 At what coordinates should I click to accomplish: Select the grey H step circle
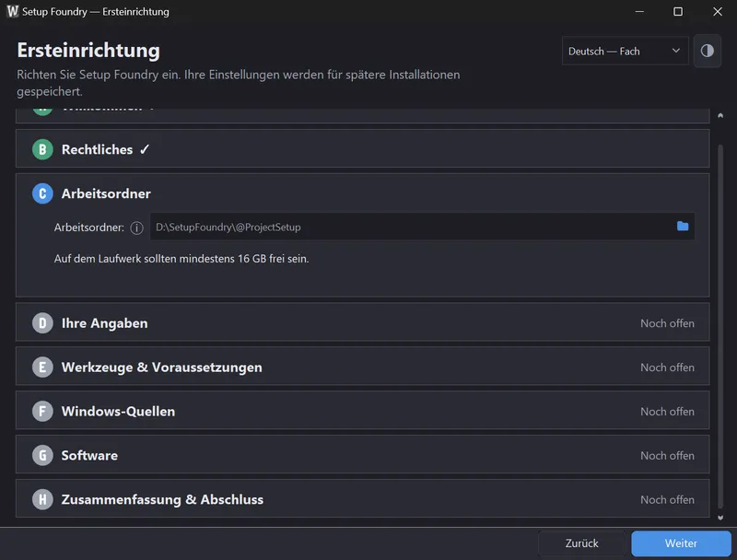click(42, 499)
